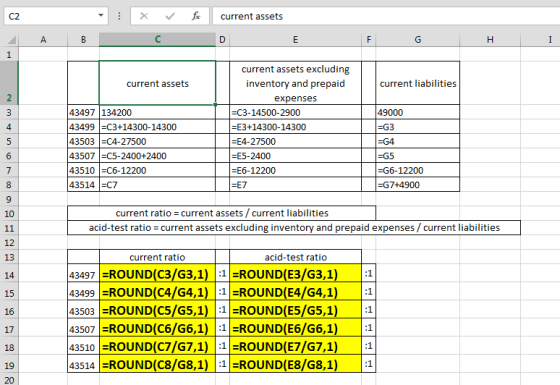Select cell with =C6-12200
560x385 pixels.
coord(157,170)
